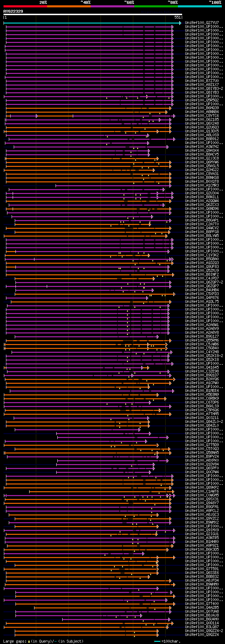Click the cyan ~100% identity legend segment
225x644 pixels.
coord(199,6)
